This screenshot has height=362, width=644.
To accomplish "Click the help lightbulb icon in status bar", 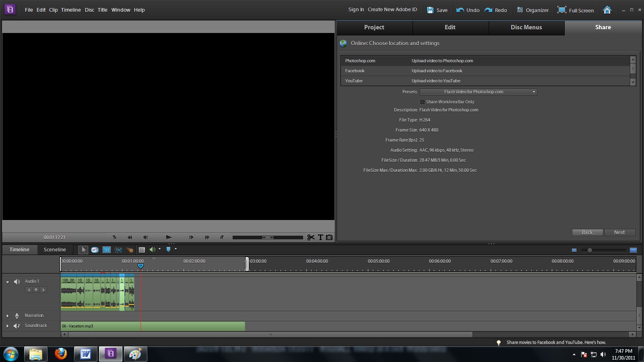I will 498,343.
